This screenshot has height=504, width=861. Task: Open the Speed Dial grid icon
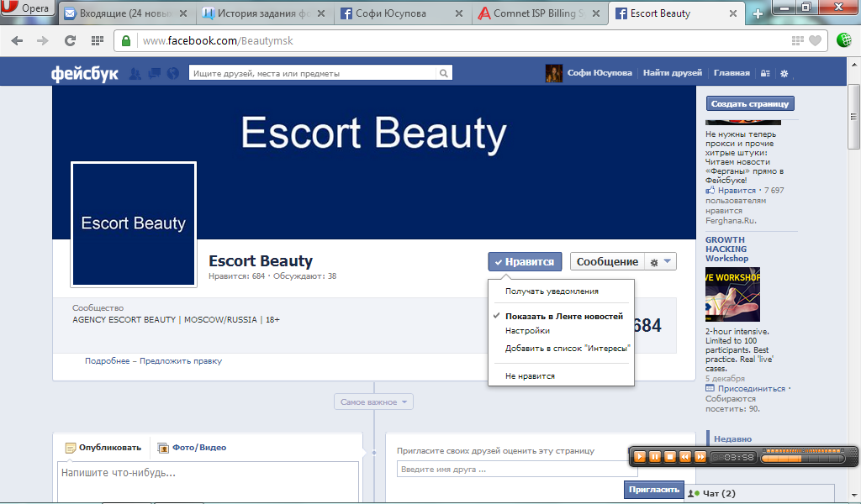(98, 40)
